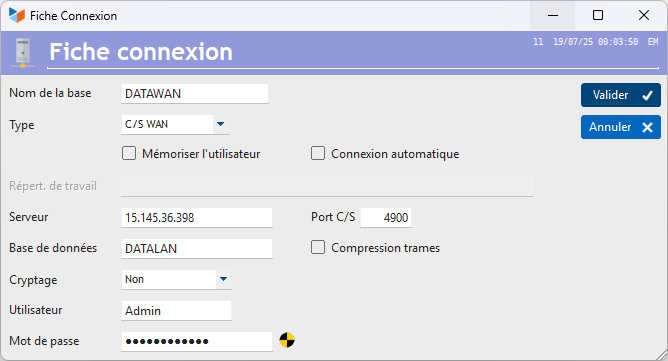Confirm with the Valider button
This screenshot has height=361, width=668.
coord(621,95)
